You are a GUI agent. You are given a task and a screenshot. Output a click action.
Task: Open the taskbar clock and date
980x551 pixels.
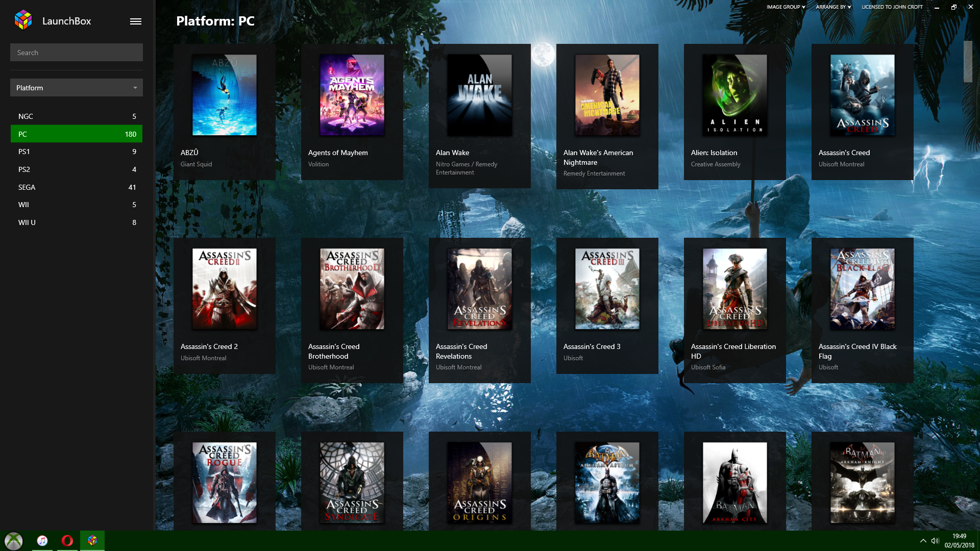pos(959,541)
